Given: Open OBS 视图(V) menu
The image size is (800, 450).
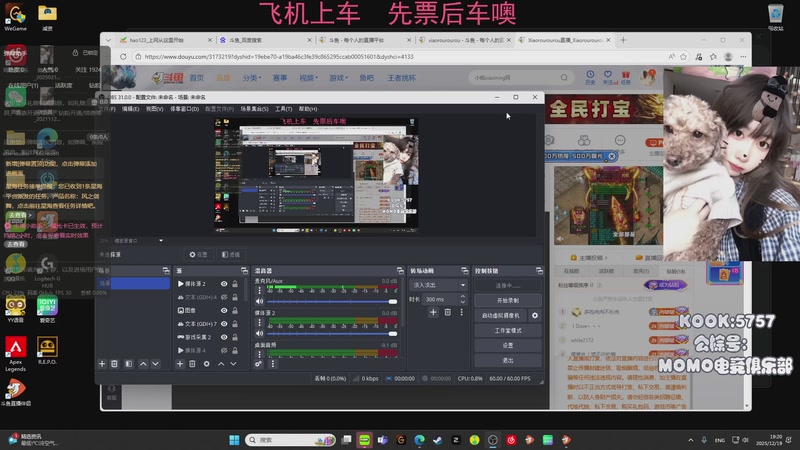Looking at the screenshot, I should [155, 109].
